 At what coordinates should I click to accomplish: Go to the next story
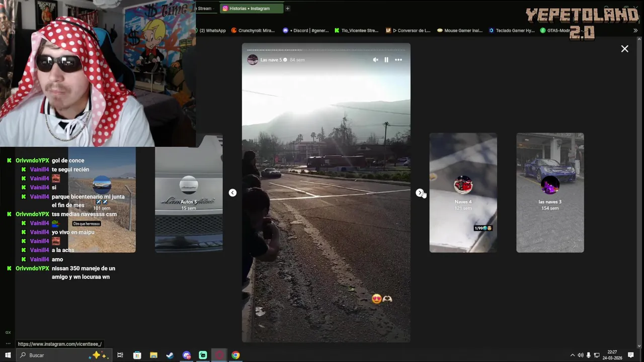click(420, 193)
